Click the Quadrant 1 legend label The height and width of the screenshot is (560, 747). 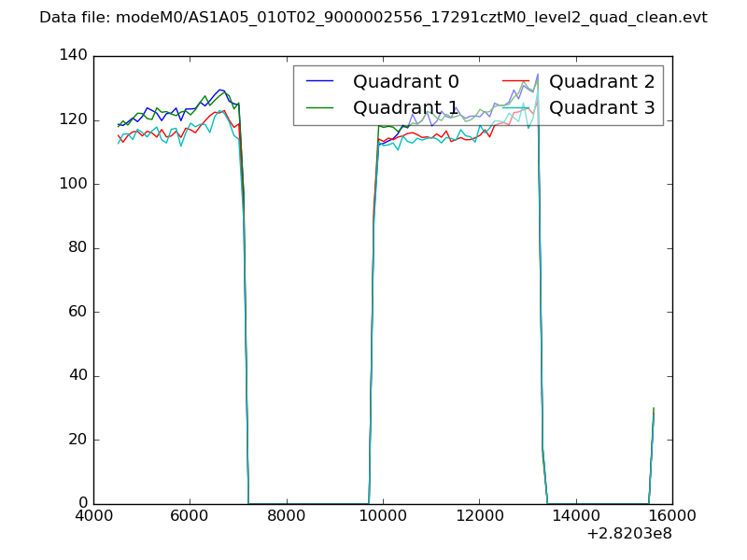pos(405,107)
